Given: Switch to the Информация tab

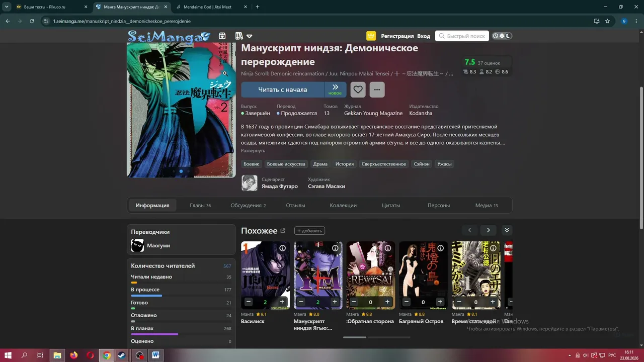Looking at the screenshot, I should coord(152,205).
